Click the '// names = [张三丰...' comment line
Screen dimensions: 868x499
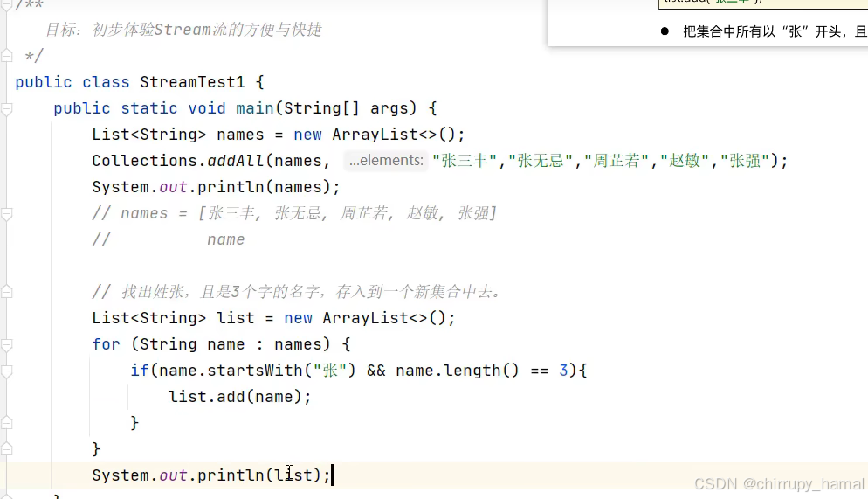coord(294,213)
